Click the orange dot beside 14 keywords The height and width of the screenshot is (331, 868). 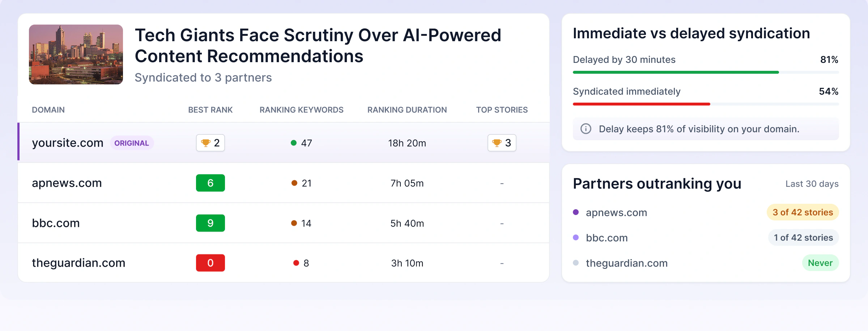[x=294, y=223]
